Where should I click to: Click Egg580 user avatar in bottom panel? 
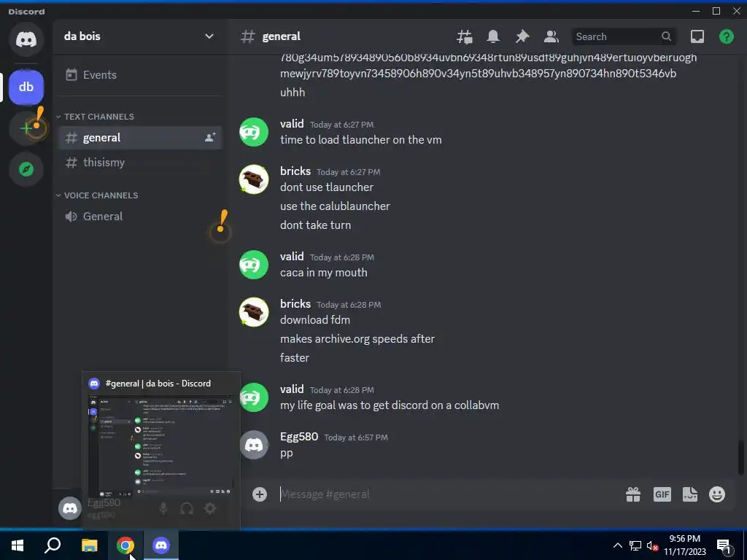70,508
